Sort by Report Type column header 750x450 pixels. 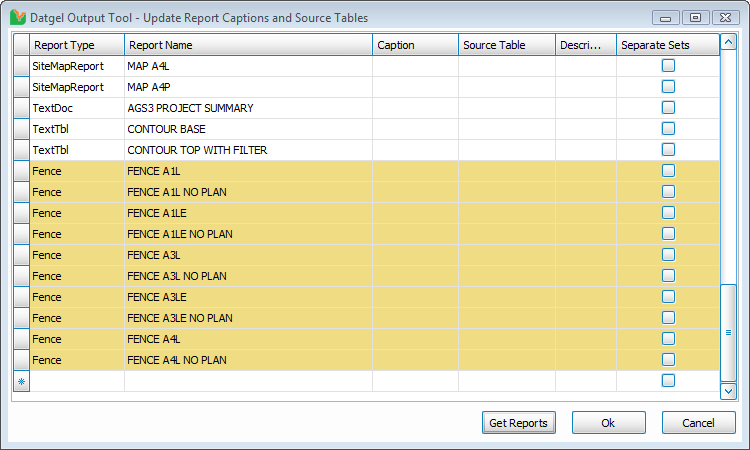click(x=77, y=45)
